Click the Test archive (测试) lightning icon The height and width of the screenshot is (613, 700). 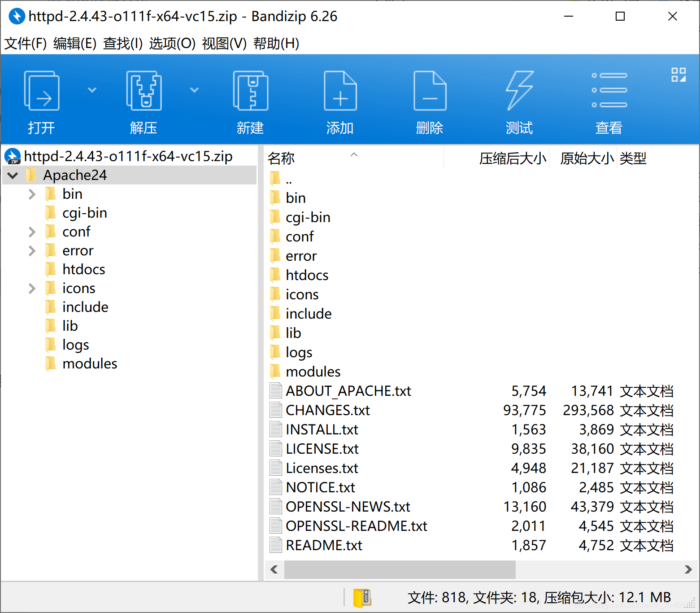(519, 91)
